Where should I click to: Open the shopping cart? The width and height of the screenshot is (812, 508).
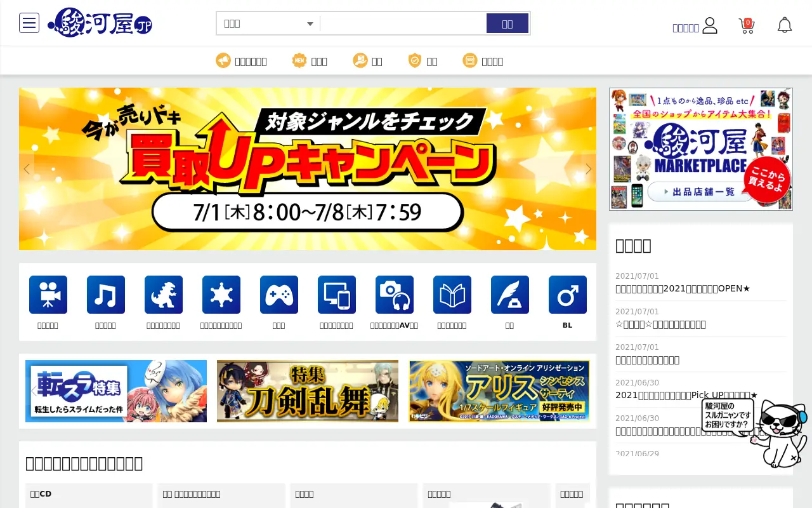click(x=747, y=25)
